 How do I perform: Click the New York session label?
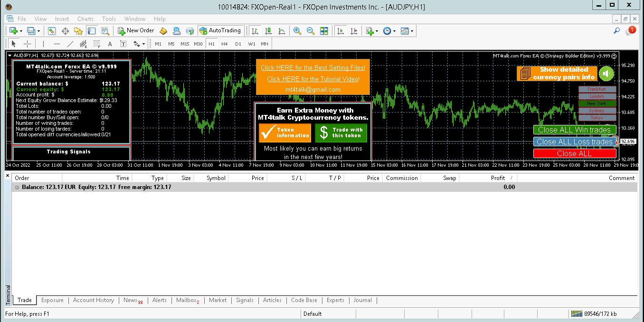597,104
